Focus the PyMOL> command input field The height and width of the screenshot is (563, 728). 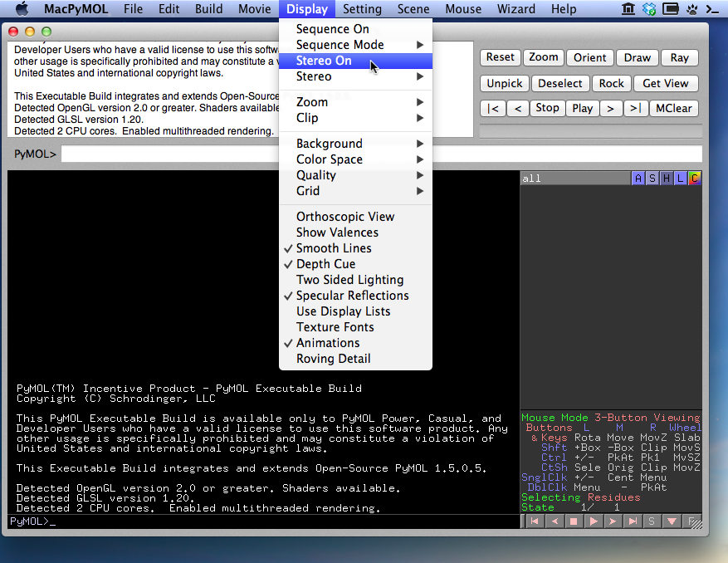[x=381, y=154]
